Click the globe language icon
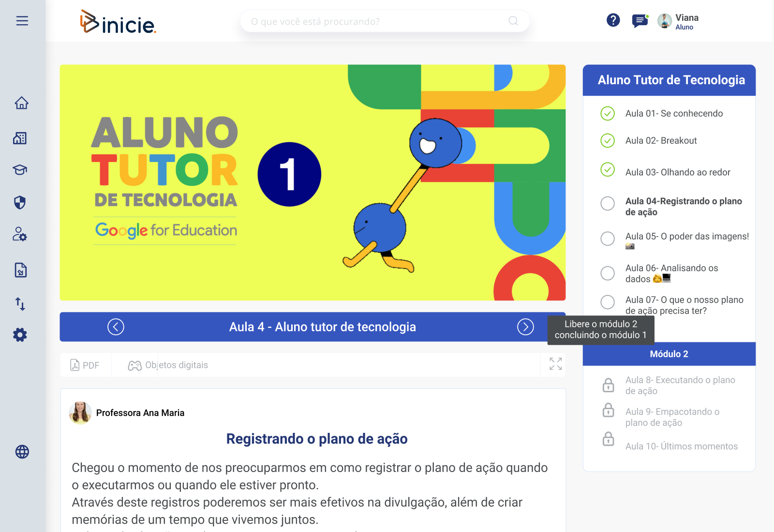 coord(22,452)
